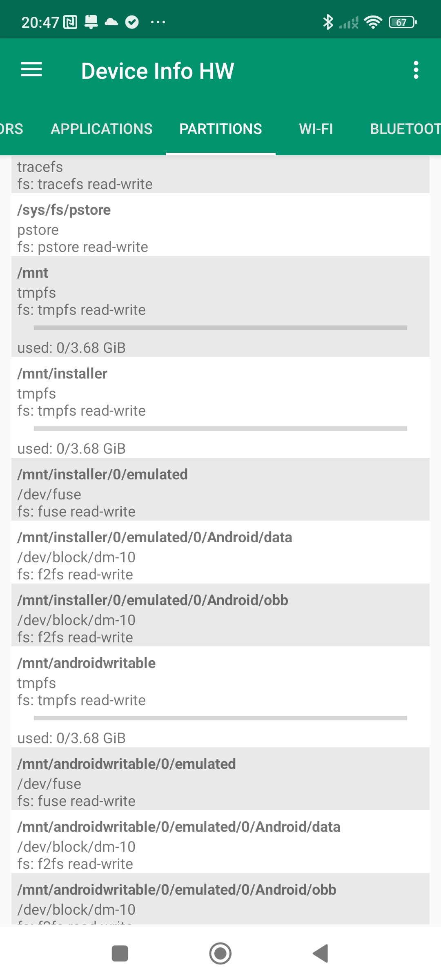Tap the Wi-Fi signal status icon
441x980 pixels.
(373, 22)
